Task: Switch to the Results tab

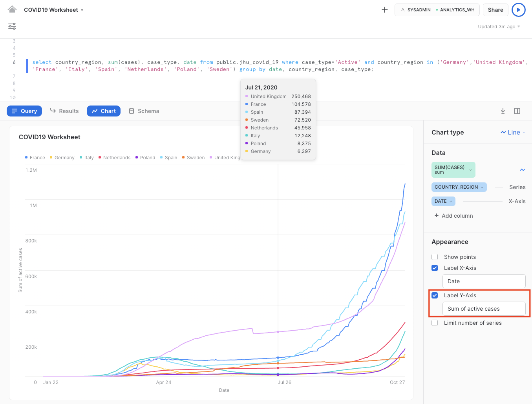Action: 64,111
